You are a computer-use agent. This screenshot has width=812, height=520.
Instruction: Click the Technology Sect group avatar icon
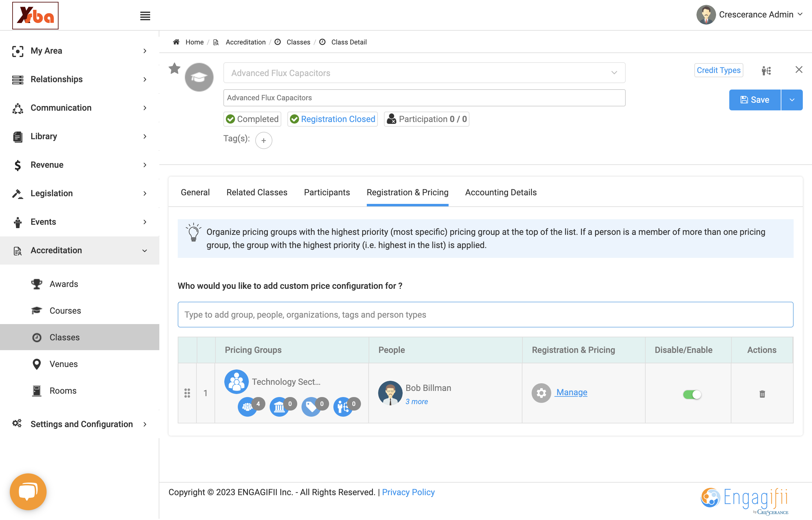point(236,381)
